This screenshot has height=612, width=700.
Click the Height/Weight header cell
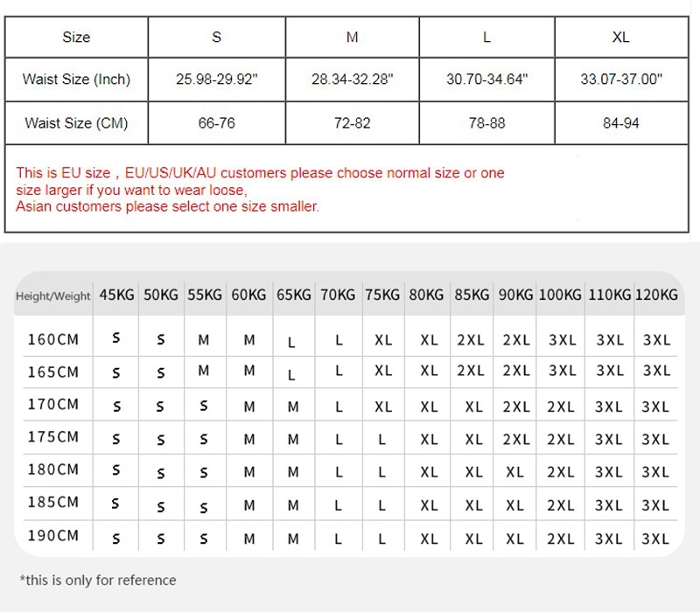click(53, 296)
